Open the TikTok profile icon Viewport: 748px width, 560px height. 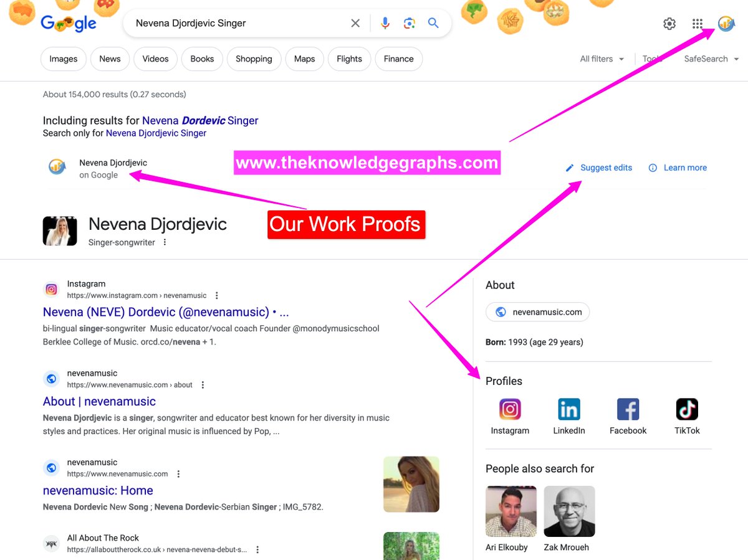click(687, 409)
